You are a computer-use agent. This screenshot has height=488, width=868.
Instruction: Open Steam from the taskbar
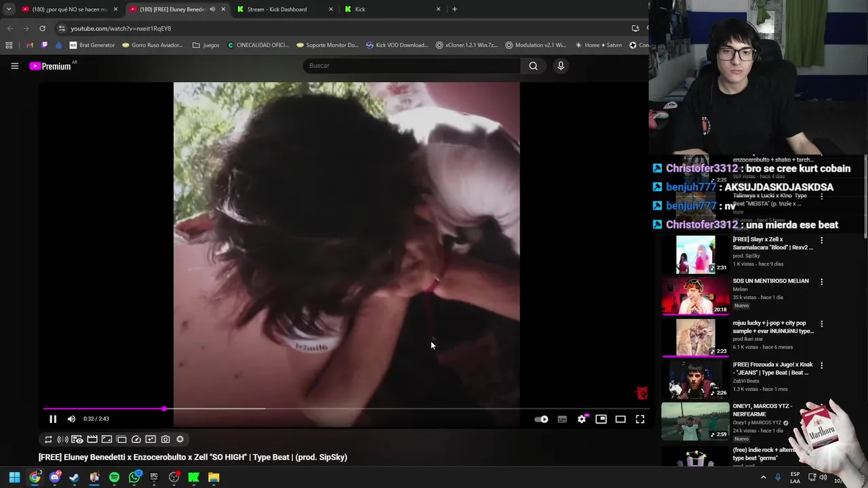pyautogui.click(x=74, y=477)
